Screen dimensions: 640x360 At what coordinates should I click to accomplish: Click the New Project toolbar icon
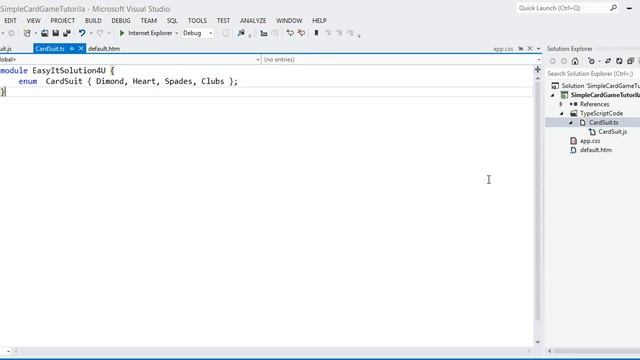[x=27, y=33]
